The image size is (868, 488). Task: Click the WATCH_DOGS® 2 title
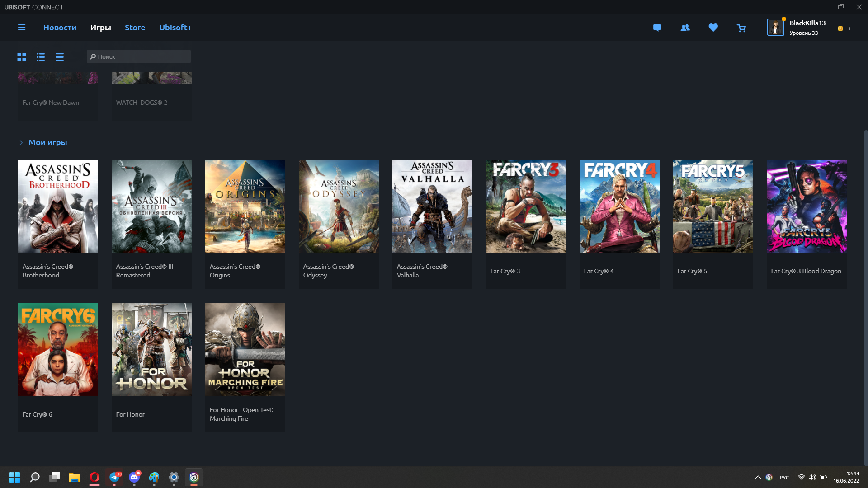point(142,103)
